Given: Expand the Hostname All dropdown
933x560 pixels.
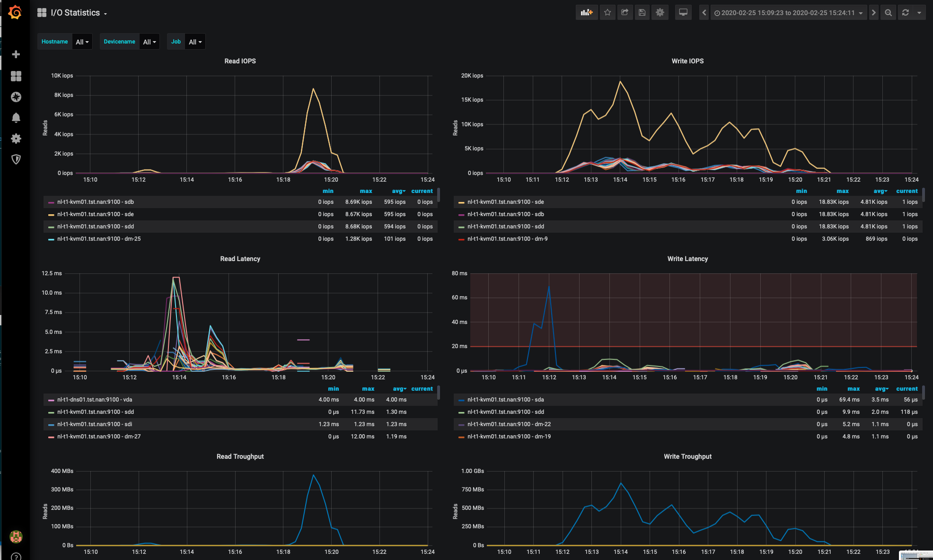Looking at the screenshot, I should [82, 42].
